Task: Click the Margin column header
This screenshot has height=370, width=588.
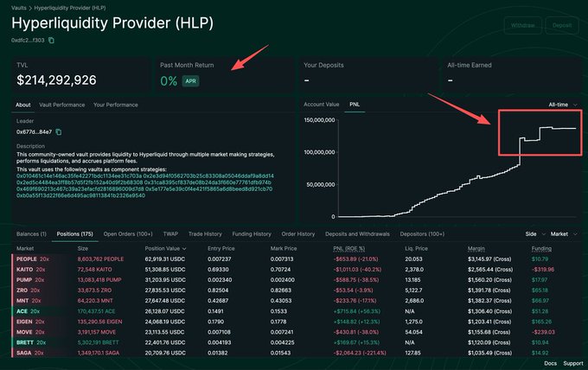Action: coord(476,249)
